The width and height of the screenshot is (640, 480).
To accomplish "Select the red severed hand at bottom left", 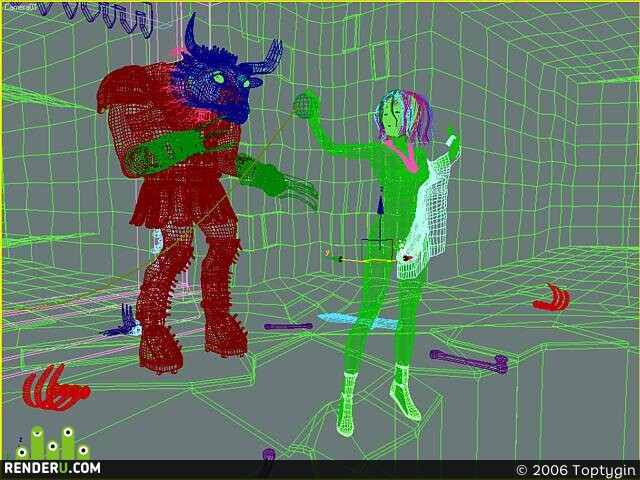I will 55,388.
